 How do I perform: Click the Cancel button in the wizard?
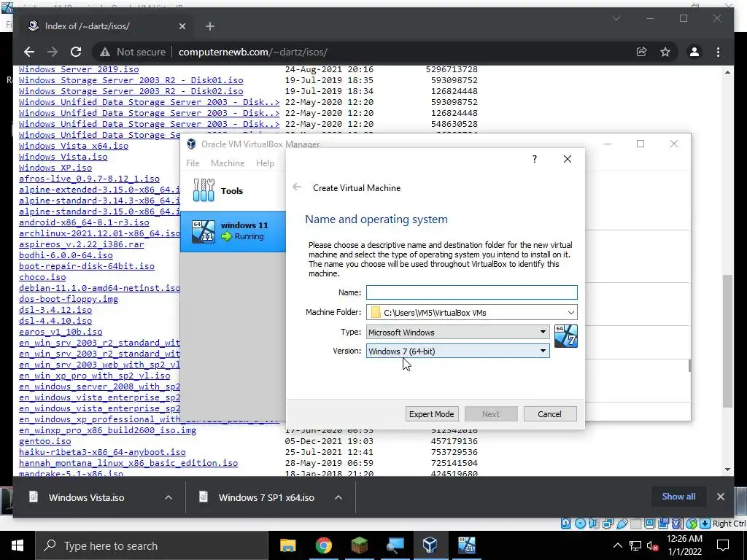550,414
